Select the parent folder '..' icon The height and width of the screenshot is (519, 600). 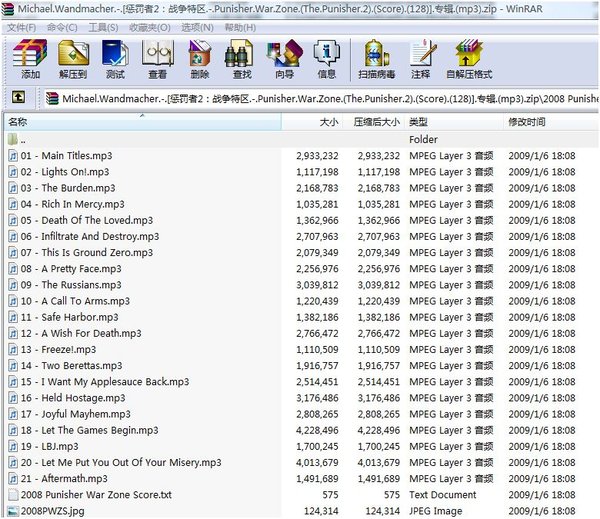click(x=13, y=139)
